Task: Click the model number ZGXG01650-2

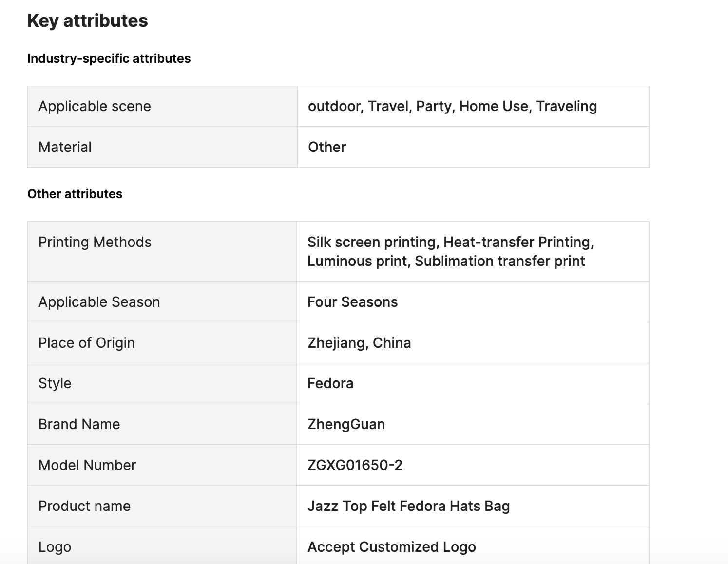Action: [355, 465]
